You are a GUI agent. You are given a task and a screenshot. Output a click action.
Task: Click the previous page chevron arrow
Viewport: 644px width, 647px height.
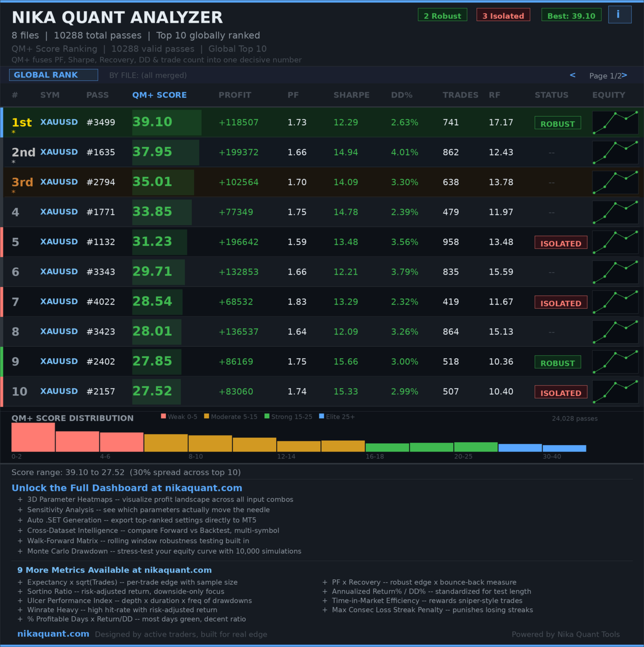coord(572,75)
